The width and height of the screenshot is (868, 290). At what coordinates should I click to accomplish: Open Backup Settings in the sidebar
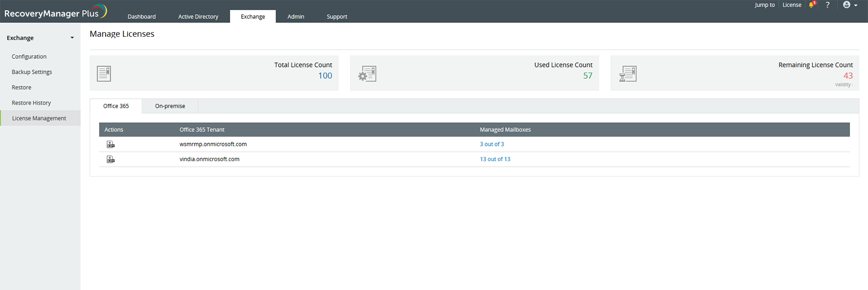pyautogui.click(x=32, y=72)
